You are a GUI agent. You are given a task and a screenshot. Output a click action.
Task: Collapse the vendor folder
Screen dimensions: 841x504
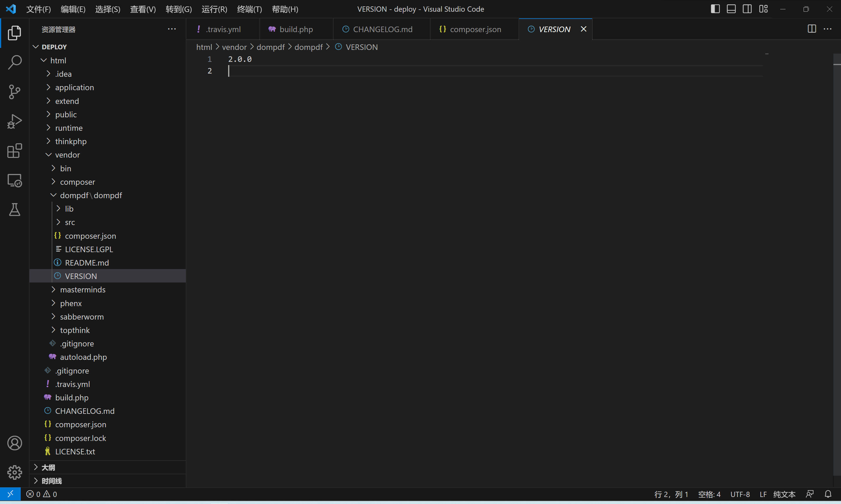pyautogui.click(x=67, y=155)
